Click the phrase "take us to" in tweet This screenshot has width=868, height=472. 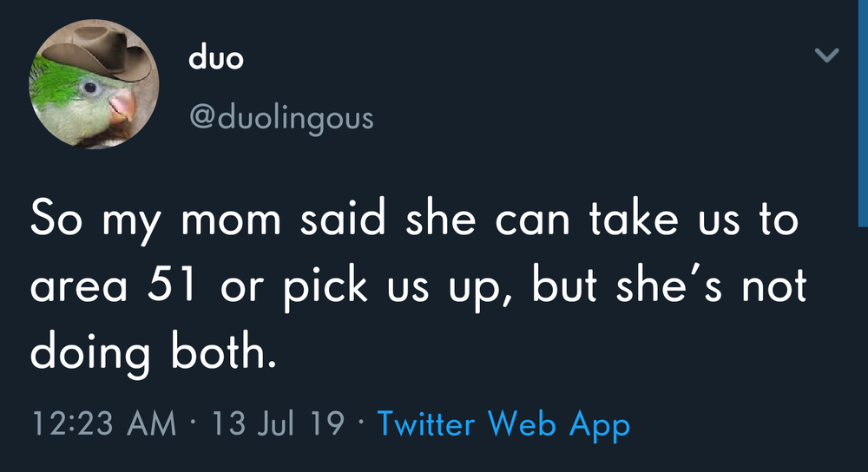click(x=694, y=218)
